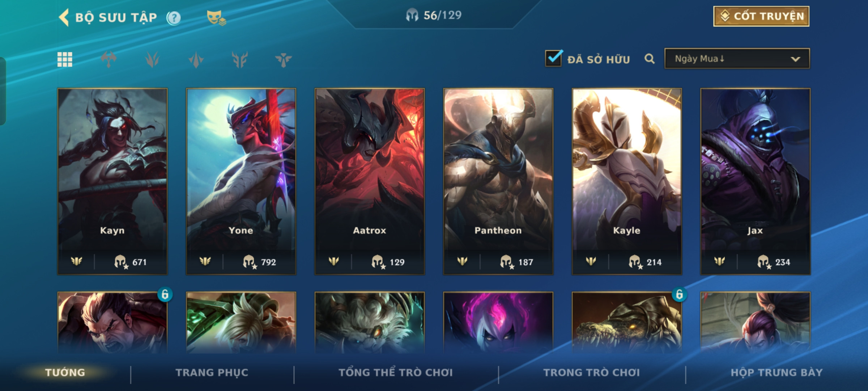The width and height of the screenshot is (868, 391).
Task: Select the Tổng Thể Trò Chơi tab
Action: (396, 373)
